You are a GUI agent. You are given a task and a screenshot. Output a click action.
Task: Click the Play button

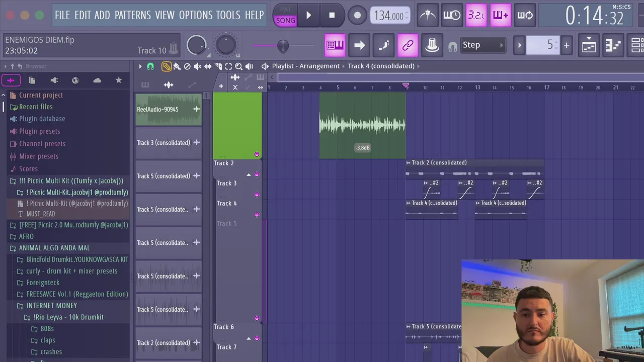308,16
